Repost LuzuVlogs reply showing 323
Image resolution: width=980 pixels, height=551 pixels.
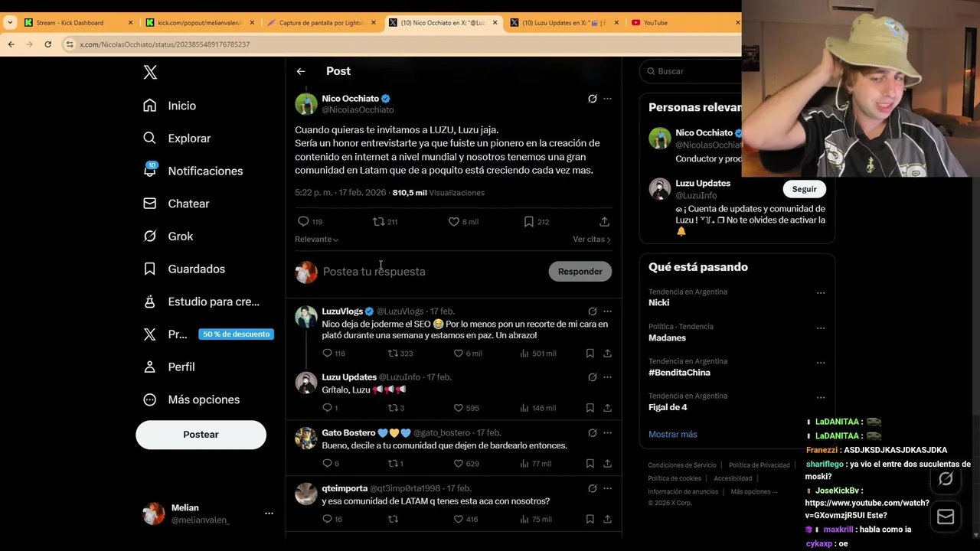point(400,354)
